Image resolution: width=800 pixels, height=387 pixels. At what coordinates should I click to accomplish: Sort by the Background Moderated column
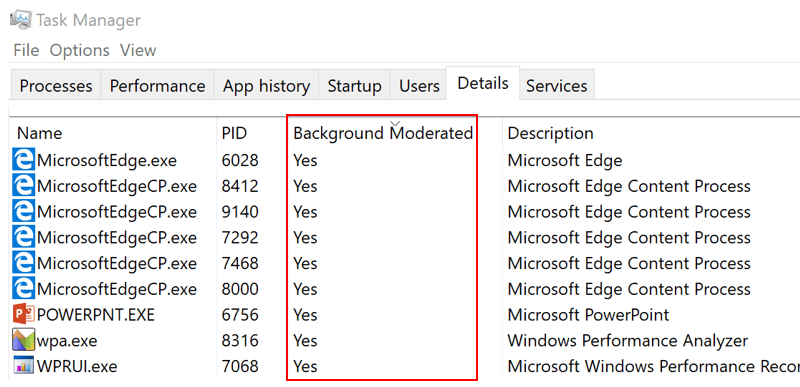[x=383, y=134]
